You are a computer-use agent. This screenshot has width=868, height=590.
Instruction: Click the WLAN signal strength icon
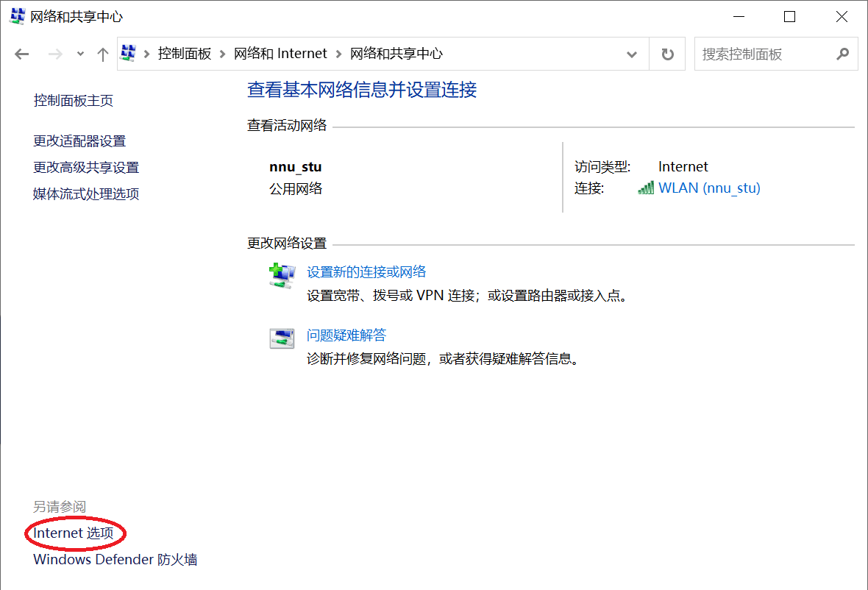646,188
